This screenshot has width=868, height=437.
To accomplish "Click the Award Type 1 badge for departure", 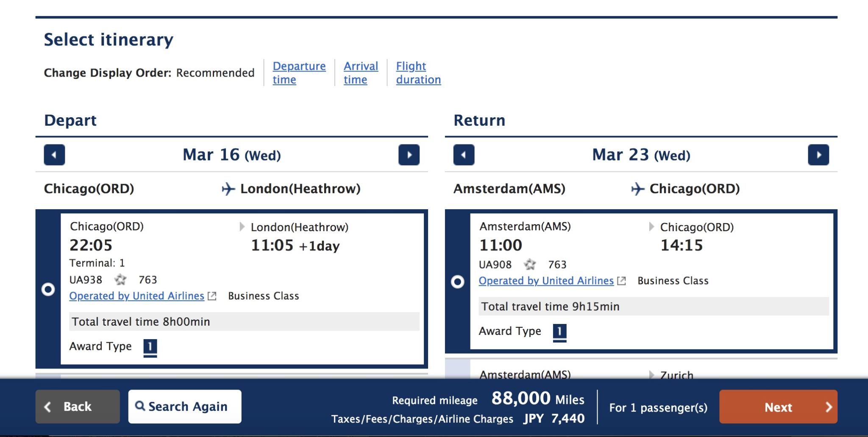I will 150,346.
